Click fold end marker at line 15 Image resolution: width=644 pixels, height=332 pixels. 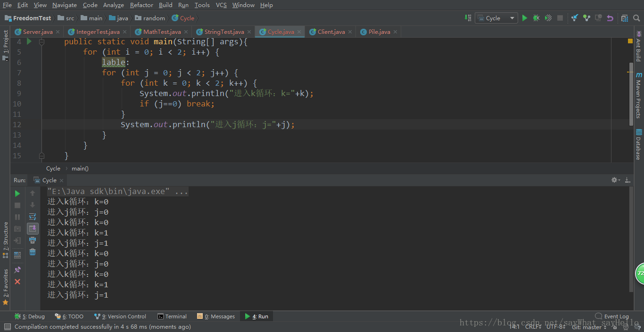41,155
